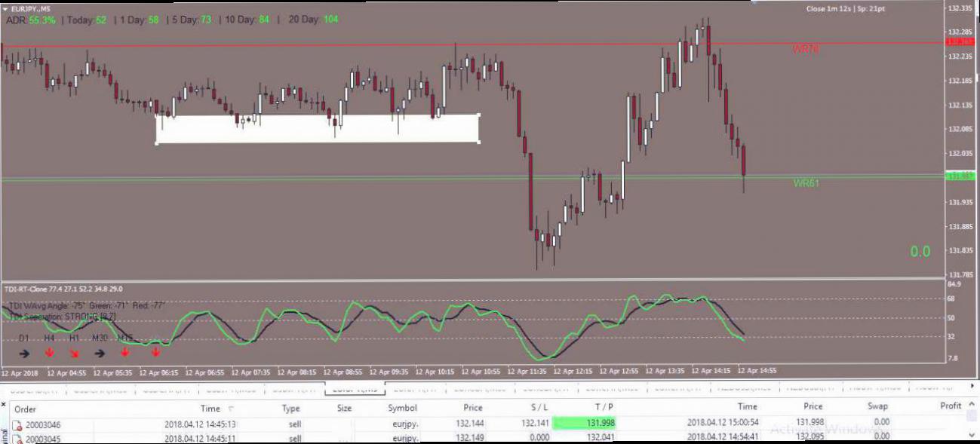Click the green highlighted T/P cell 131.998

point(585,424)
